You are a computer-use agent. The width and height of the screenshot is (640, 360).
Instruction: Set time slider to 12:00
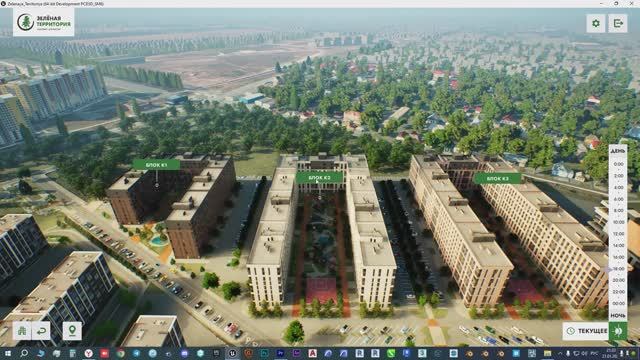click(618, 234)
